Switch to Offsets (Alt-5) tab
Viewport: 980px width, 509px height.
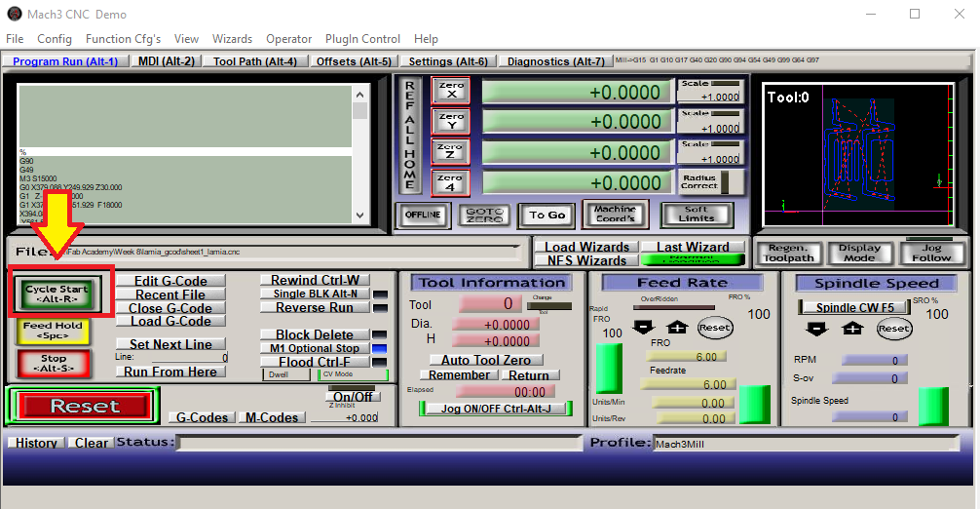tap(354, 61)
